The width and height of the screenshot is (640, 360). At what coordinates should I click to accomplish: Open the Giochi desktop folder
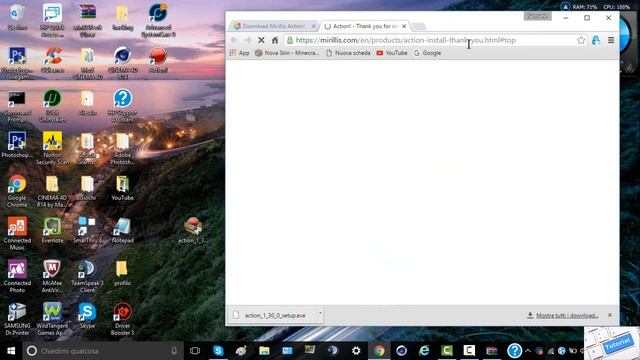point(87,188)
